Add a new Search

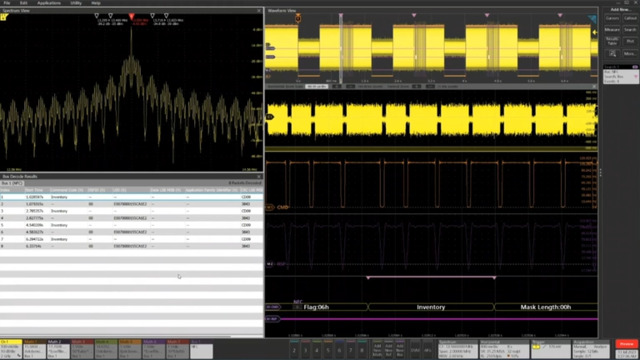point(630,30)
